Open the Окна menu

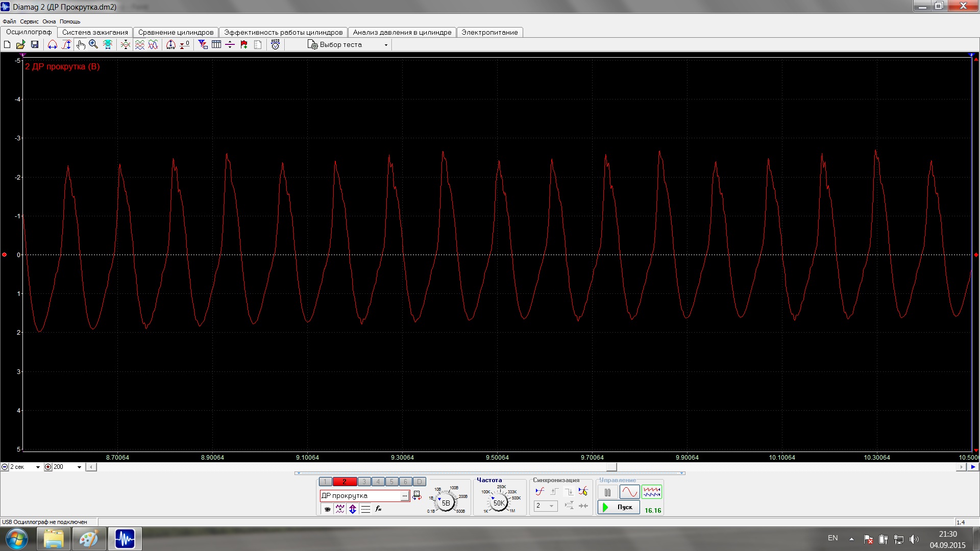[x=49, y=21]
